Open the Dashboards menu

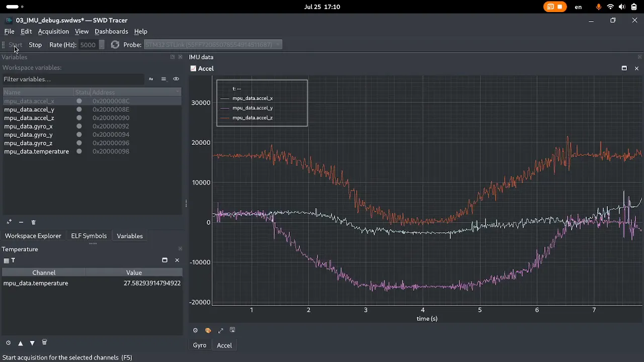coord(111,31)
